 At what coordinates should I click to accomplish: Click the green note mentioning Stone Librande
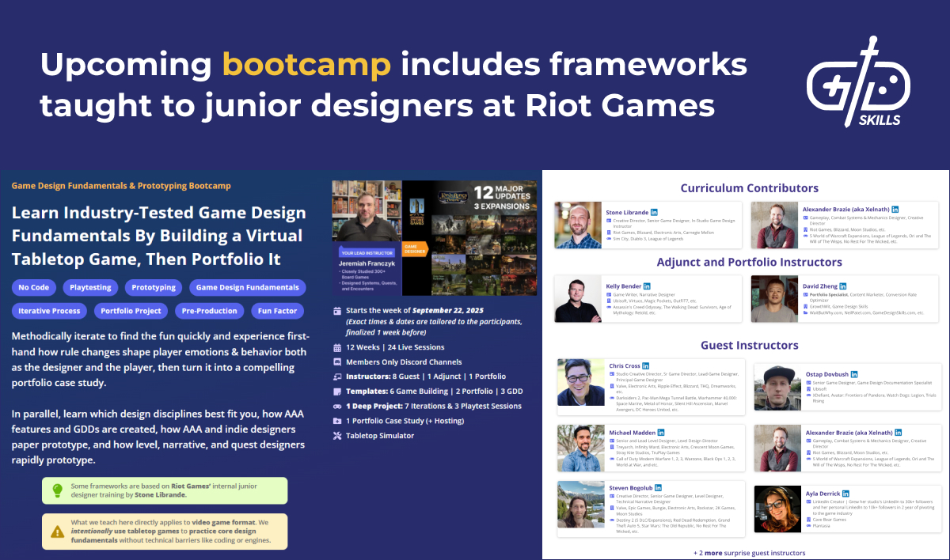click(165, 490)
